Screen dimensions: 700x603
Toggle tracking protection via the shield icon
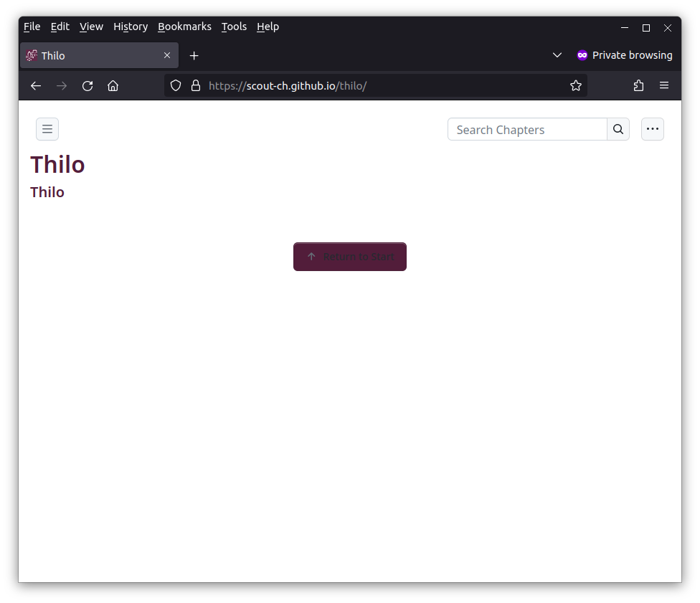coord(175,85)
